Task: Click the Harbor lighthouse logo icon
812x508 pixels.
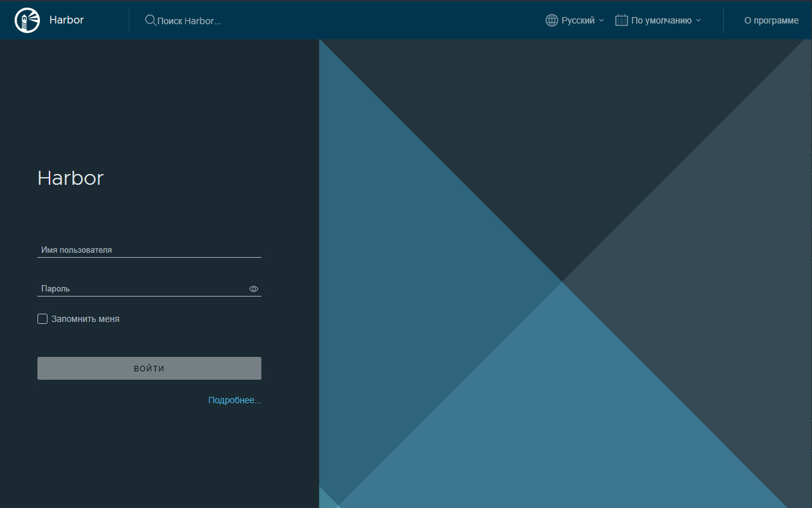Action: pos(27,20)
